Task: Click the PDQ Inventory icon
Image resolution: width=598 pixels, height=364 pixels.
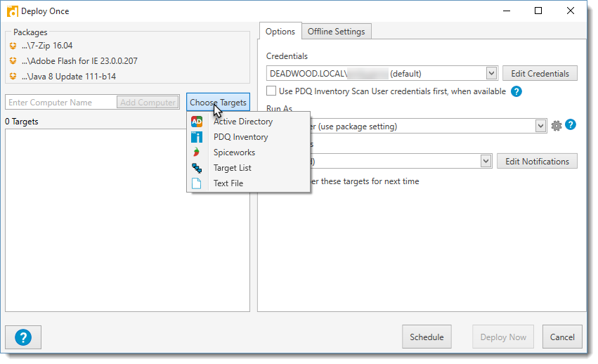Action: pyautogui.click(x=197, y=137)
